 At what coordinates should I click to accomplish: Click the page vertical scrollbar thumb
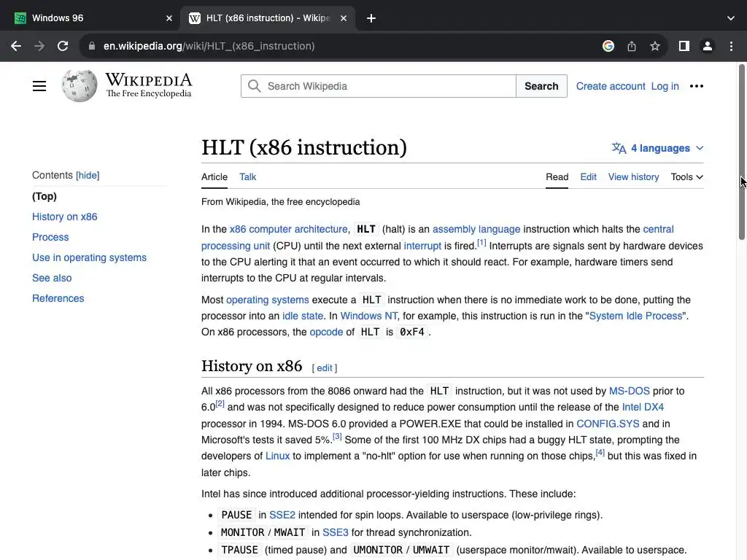pos(742,152)
